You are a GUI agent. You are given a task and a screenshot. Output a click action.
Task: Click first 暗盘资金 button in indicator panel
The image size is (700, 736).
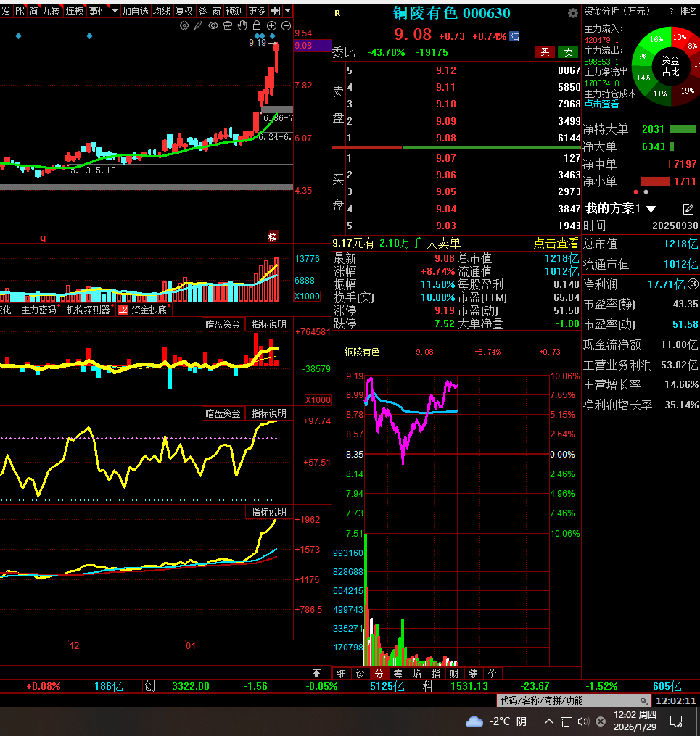pyautogui.click(x=223, y=324)
